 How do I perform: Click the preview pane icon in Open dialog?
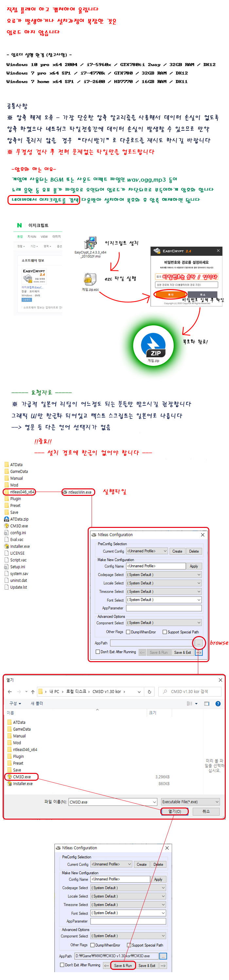206,703
